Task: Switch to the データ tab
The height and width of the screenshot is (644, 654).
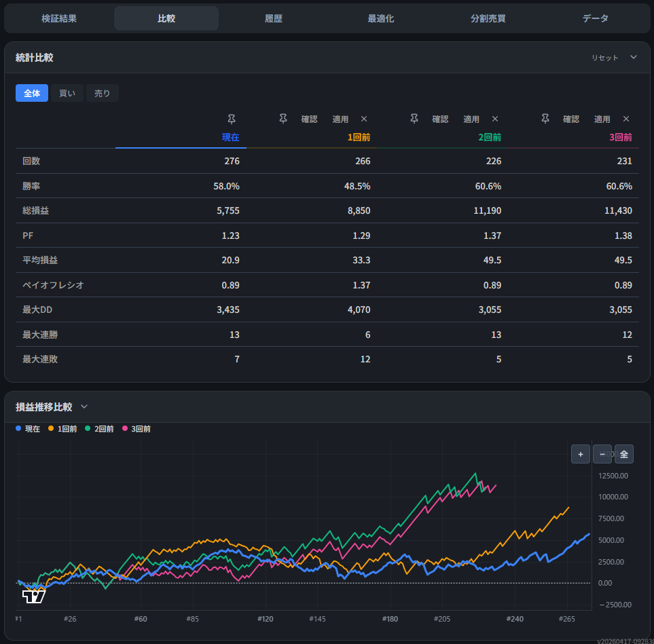Action: pyautogui.click(x=595, y=18)
